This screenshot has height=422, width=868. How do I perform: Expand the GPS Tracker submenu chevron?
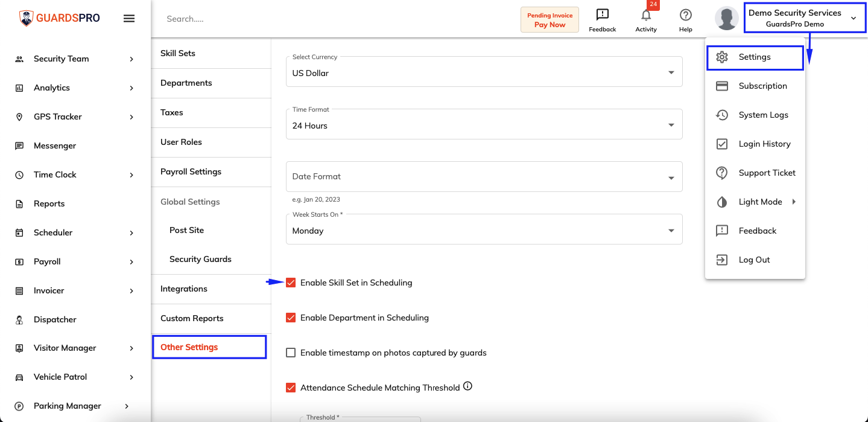(131, 117)
